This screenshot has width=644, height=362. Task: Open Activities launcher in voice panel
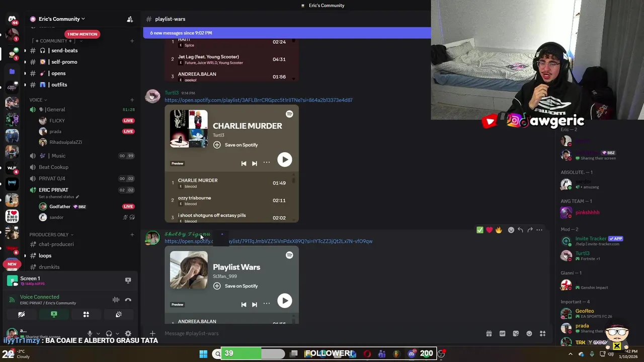86,314
